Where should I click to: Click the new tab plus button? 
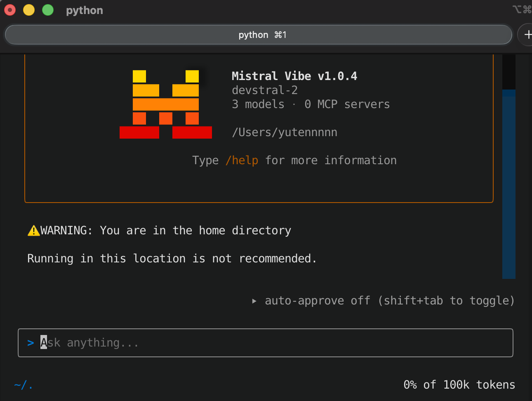(x=526, y=35)
